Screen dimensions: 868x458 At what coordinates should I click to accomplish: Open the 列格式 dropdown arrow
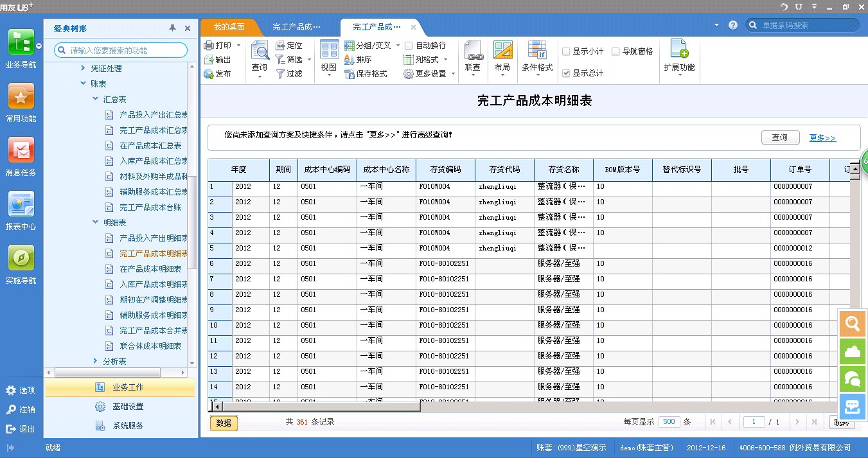[x=445, y=60]
